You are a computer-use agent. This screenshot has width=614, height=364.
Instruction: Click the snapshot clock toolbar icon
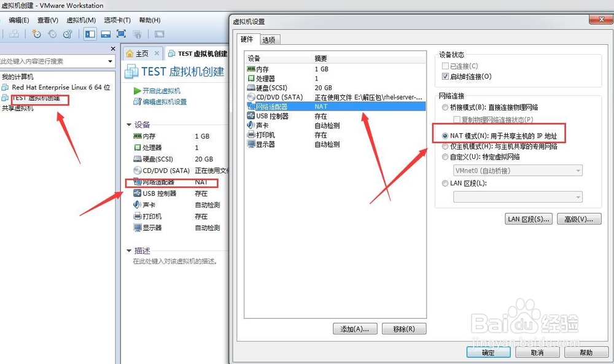(36, 34)
